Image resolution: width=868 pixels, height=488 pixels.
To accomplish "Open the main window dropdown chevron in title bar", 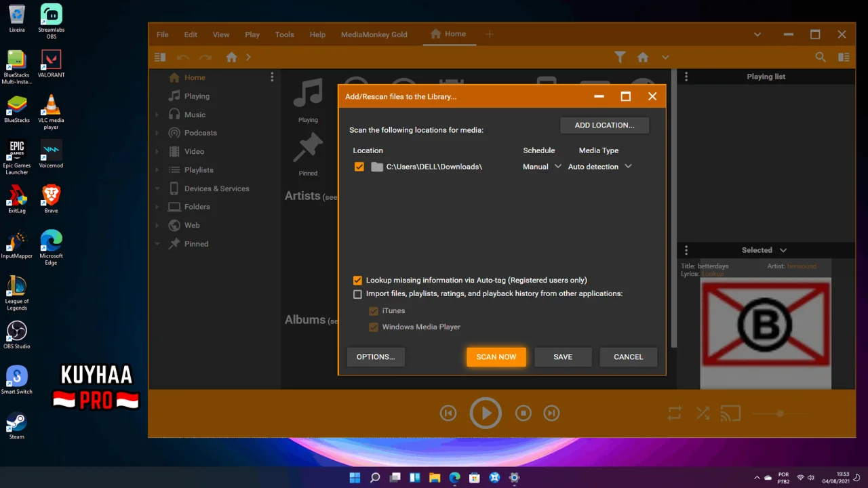I will point(757,35).
